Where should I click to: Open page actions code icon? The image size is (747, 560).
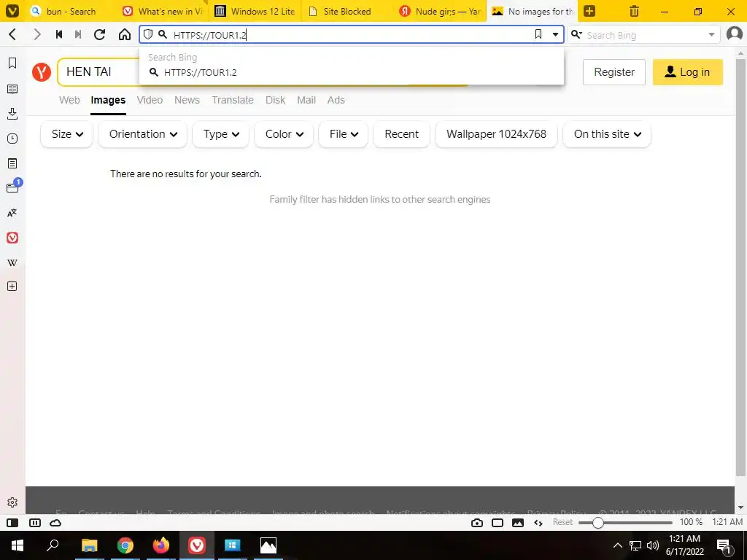point(538,523)
